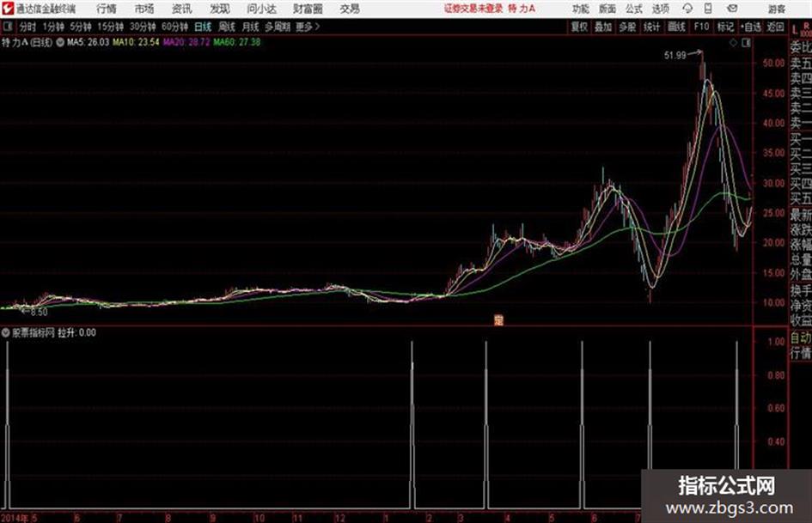Switch to 30分钟 period tab

[x=143, y=27]
